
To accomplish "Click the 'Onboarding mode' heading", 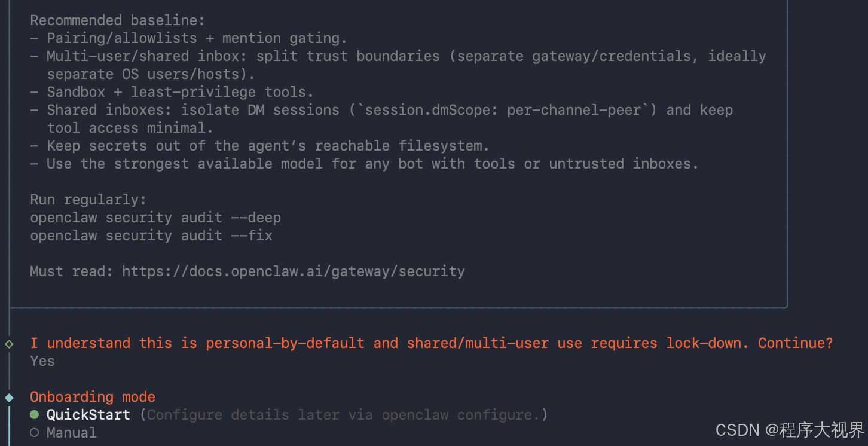I will coord(93,397).
